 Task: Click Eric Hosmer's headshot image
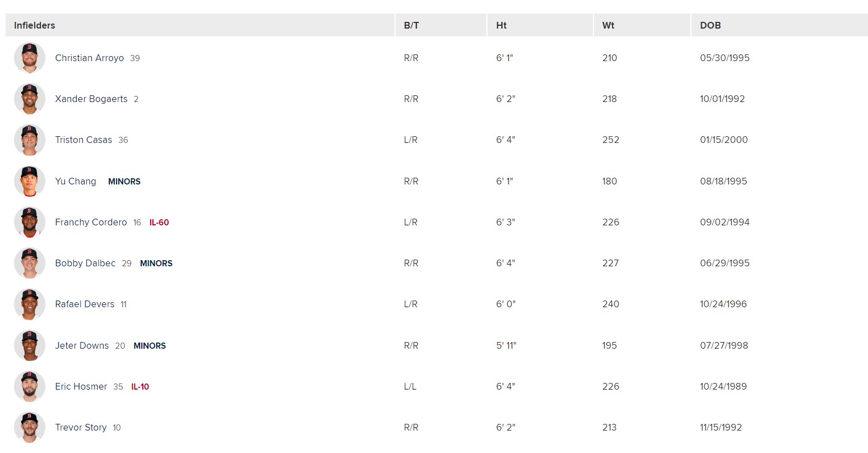29,386
